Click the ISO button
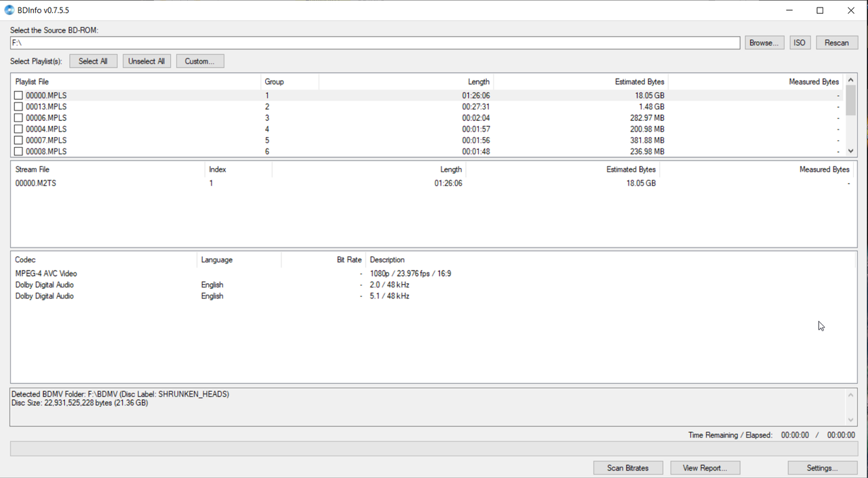The image size is (868, 478). tap(800, 43)
